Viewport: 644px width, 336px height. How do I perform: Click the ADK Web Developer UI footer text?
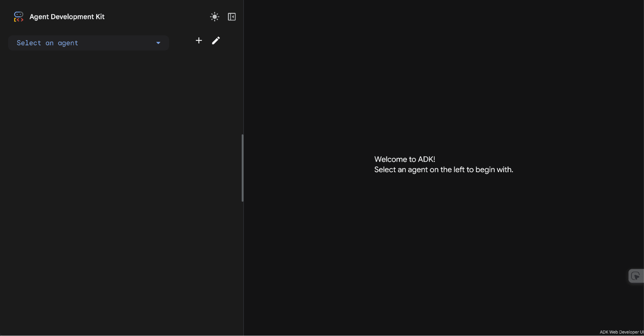(621, 332)
